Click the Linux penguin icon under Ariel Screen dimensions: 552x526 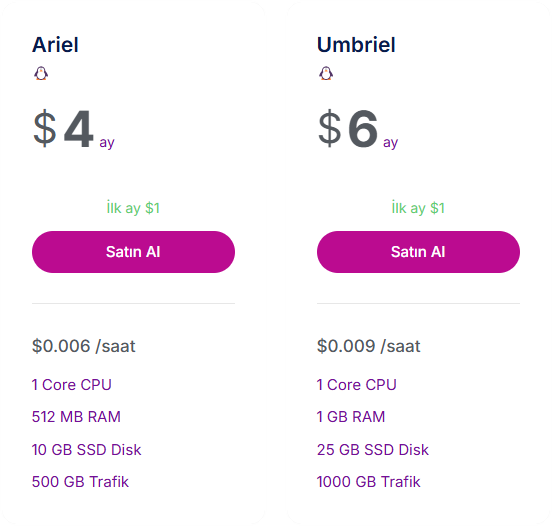click(41, 74)
